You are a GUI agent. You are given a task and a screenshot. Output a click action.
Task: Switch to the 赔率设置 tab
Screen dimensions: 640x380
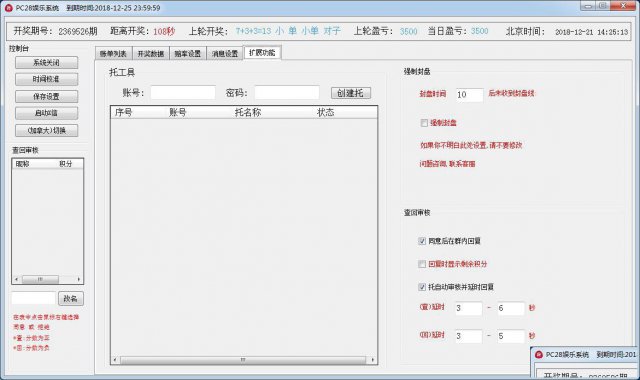coord(188,53)
